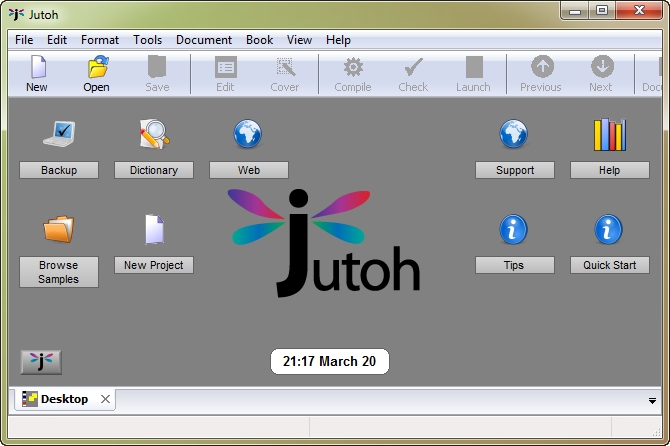Click the Next arrow toolbar icon
This screenshot has height=446, width=670.
602,67
